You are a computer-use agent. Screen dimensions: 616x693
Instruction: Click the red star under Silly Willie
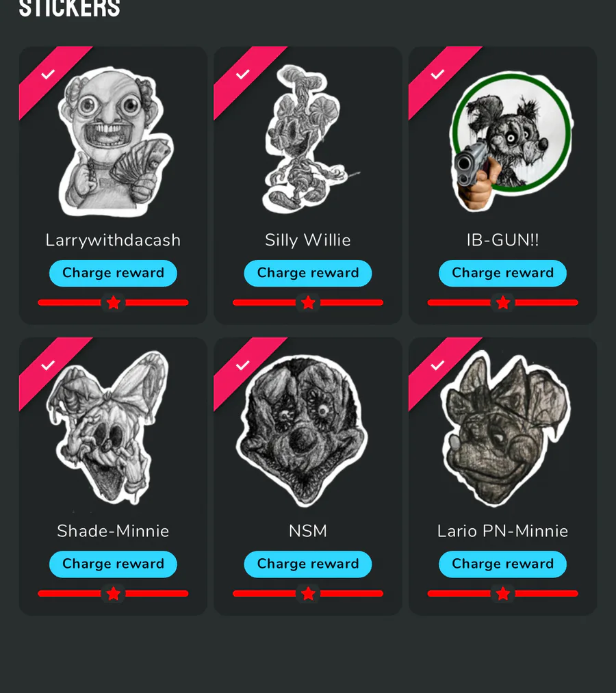pos(308,303)
